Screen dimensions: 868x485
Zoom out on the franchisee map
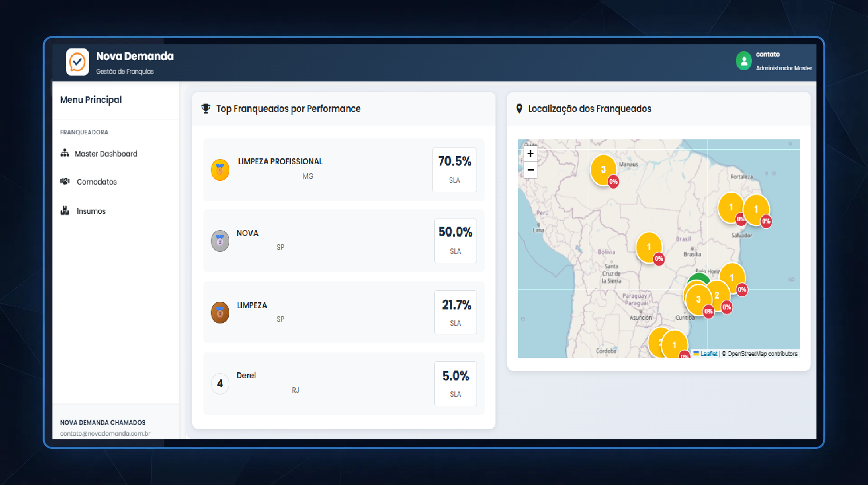pos(530,170)
